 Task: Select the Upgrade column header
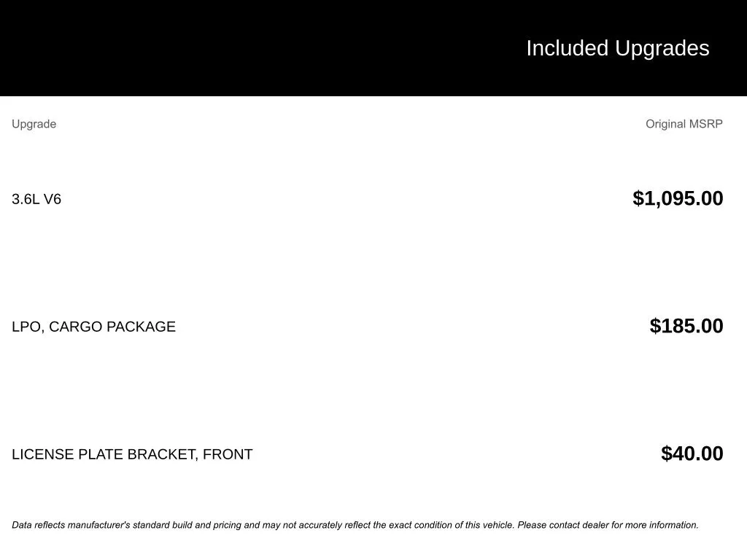(x=34, y=124)
